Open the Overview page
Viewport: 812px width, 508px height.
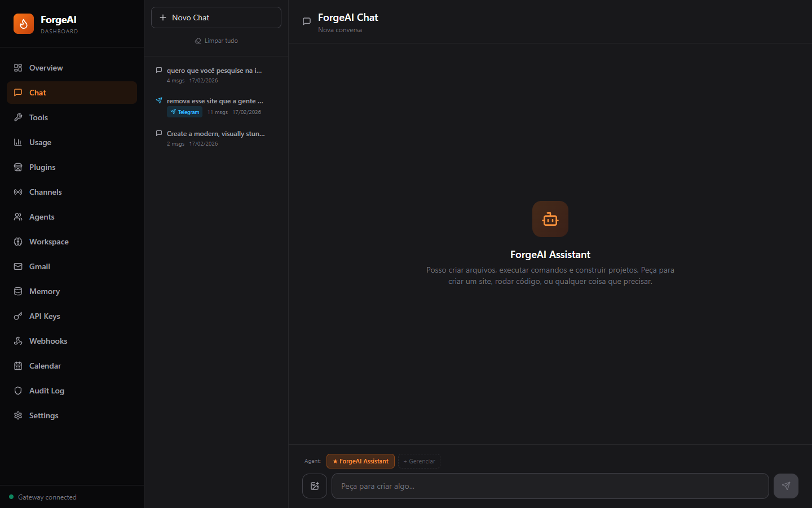pyautogui.click(x=46, y=68)
